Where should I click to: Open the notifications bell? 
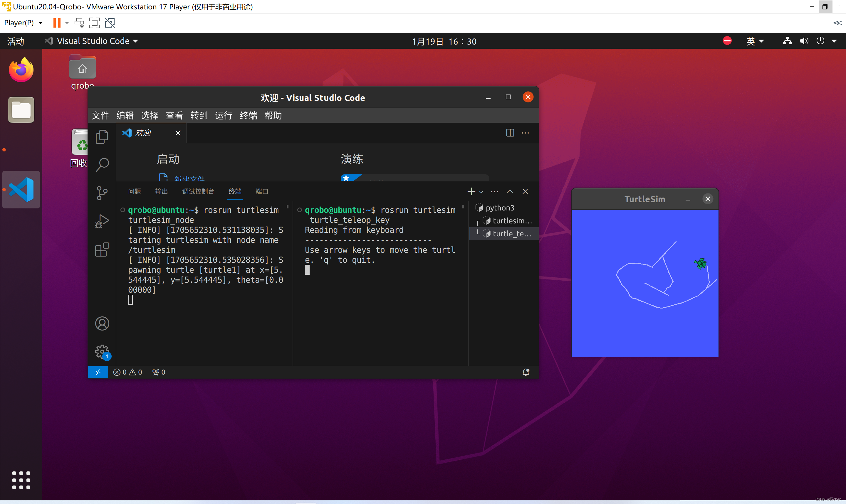pos(526,372)
